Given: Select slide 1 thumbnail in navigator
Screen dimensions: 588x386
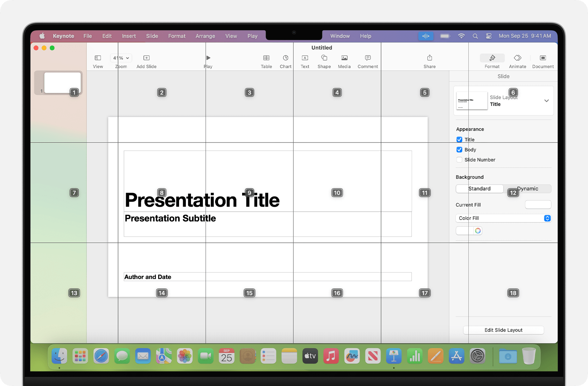Looking at the screenshot, I should [62, 83].
